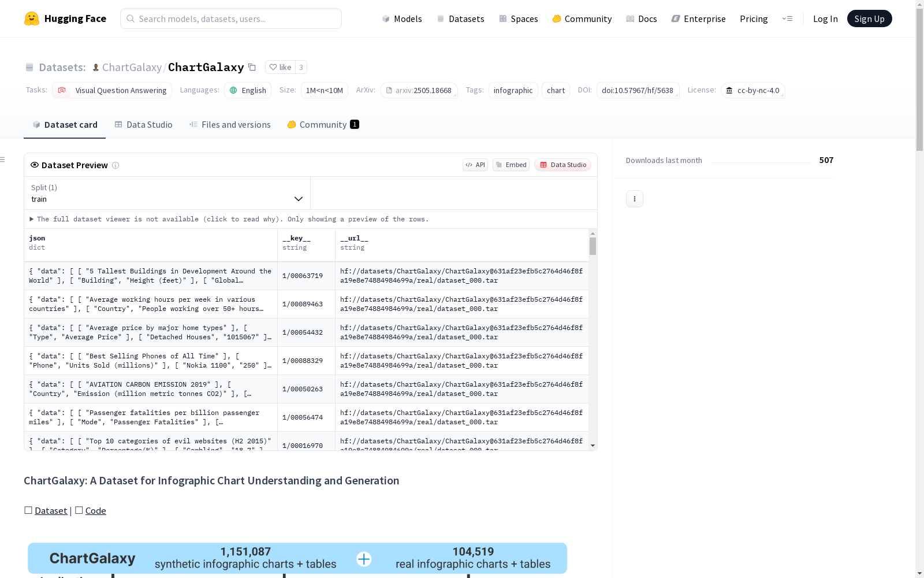Screen dimensions: 924x578
Task: Open Data Studio from the preview header
Action: [x=562, y=165]
